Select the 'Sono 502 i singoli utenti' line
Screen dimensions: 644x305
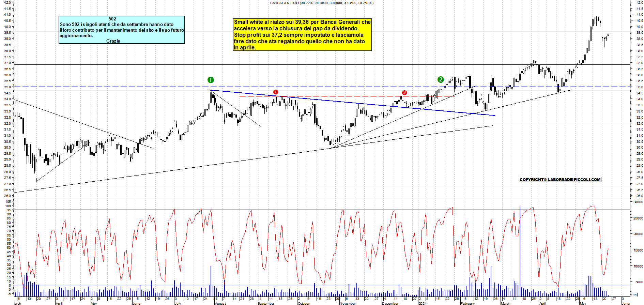click(117, 25)
